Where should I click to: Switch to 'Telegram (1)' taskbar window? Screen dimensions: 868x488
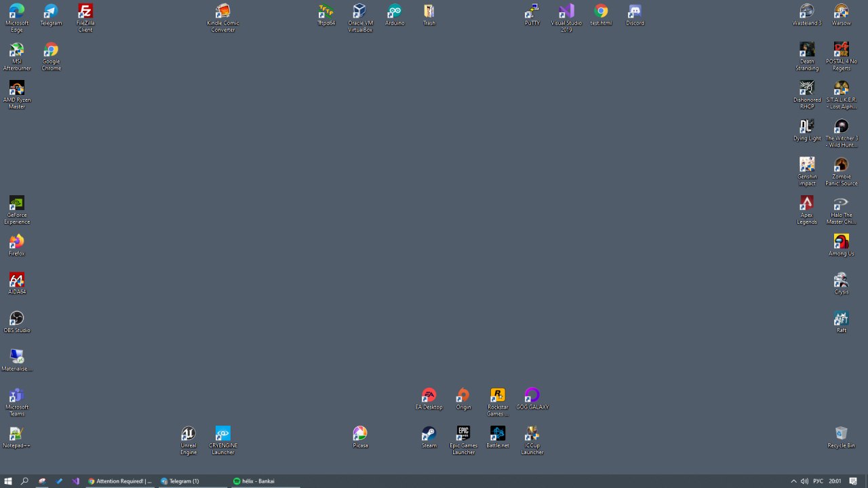click(x=193, y=481)
